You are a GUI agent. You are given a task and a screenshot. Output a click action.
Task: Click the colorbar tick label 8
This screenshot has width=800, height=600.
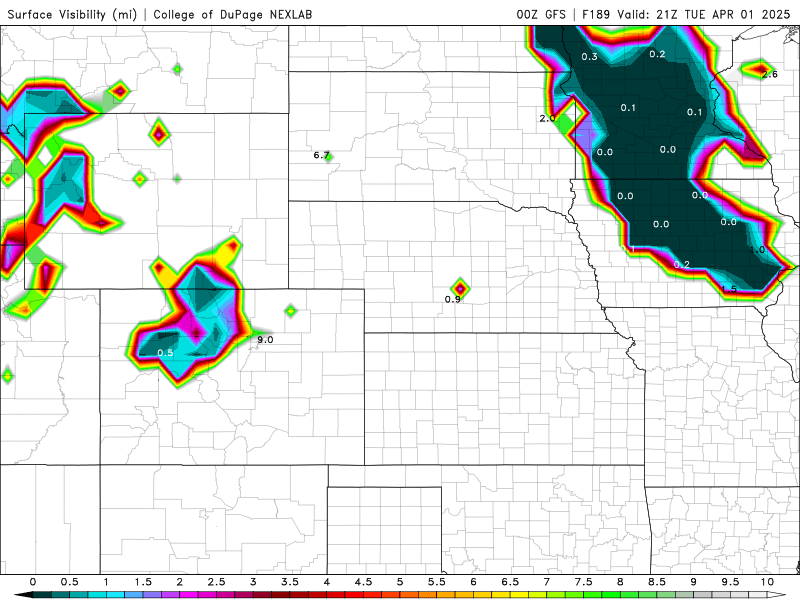[620, 582]
